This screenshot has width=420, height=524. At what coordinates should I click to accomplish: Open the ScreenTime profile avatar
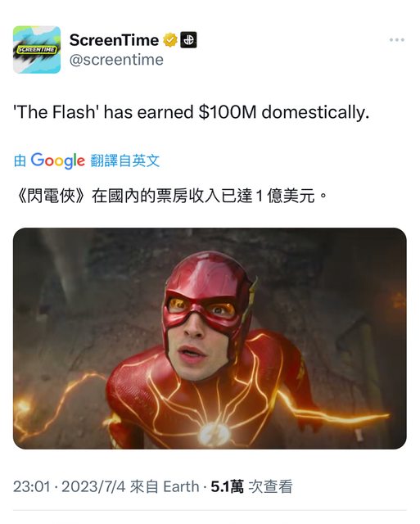click(37, 50)
